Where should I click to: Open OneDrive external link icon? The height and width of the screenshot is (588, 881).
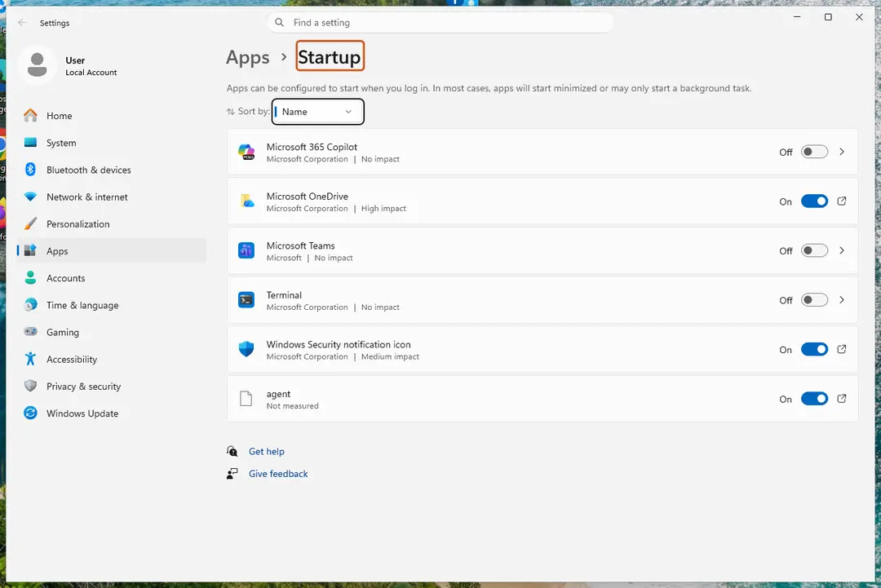click(842, 201)
